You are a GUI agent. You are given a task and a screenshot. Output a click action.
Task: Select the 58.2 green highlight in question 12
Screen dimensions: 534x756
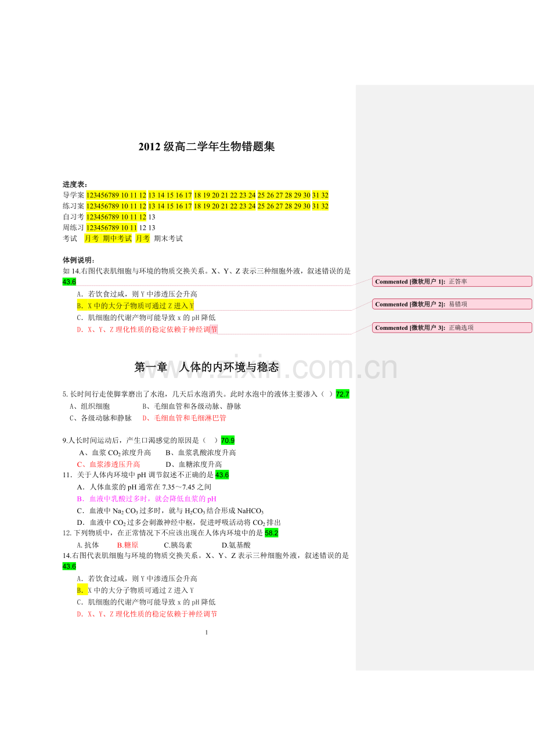tap(271, 533)
